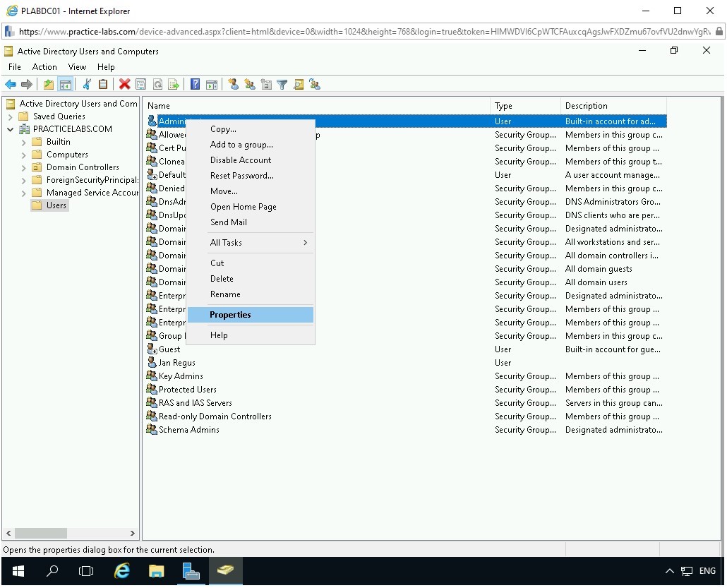Image resolution: width=727 pixels, height=588 pixels.
Task: Select the Schema Admins group row
Action: [406, 431]
